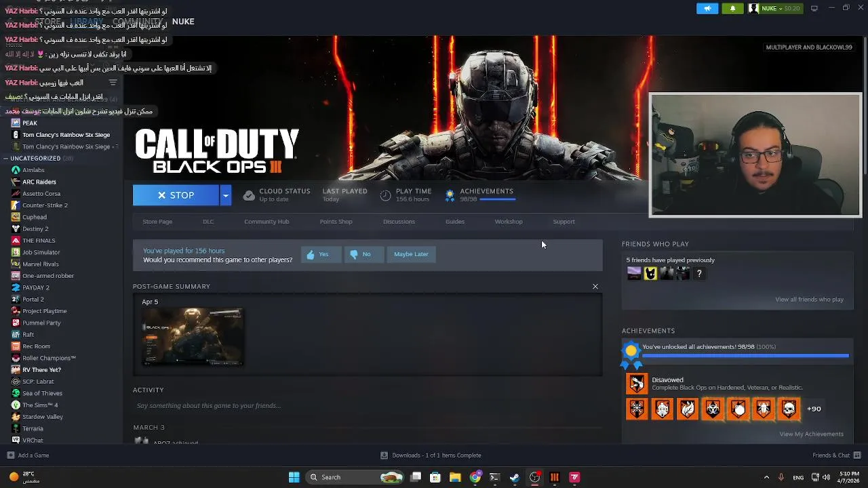Open the Store Page tab

pyautogui.click(x=157, y=222)
